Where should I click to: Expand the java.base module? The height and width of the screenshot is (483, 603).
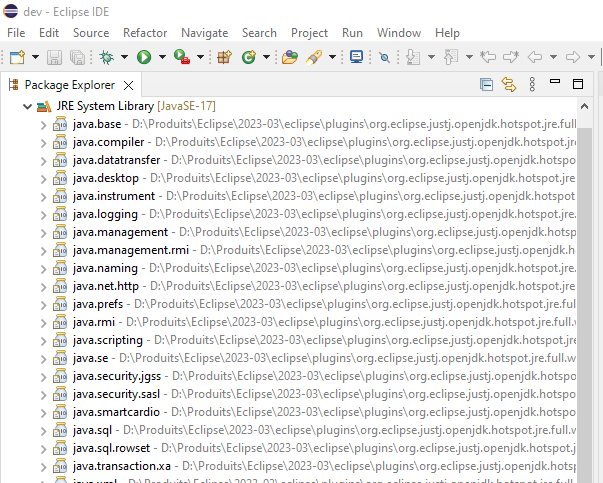[43, 125]
